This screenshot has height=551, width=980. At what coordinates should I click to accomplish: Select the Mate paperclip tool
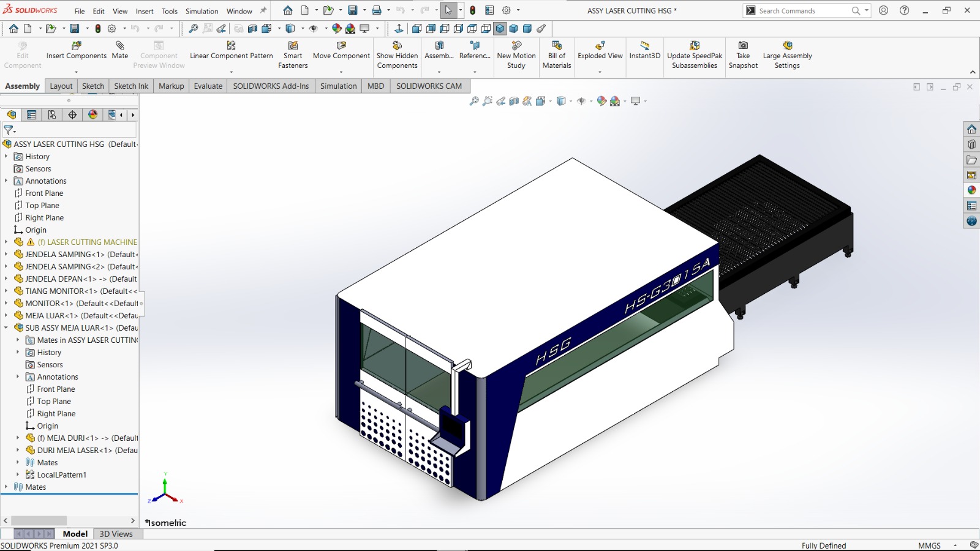120,50
